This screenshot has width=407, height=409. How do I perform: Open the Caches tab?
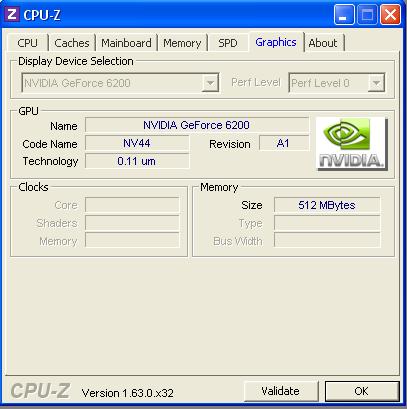pos(72,43)
